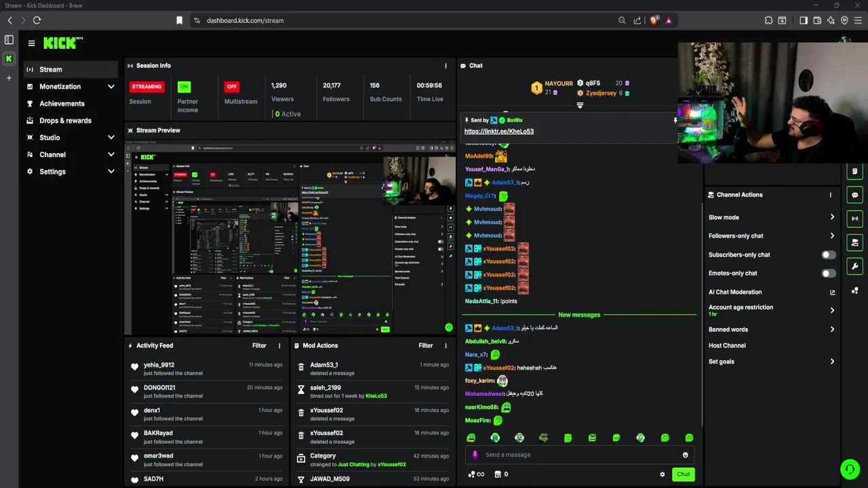Open AI Chat Moderation external link icon
Viewport: 868px width, 488px height.
tap(832, 292)
